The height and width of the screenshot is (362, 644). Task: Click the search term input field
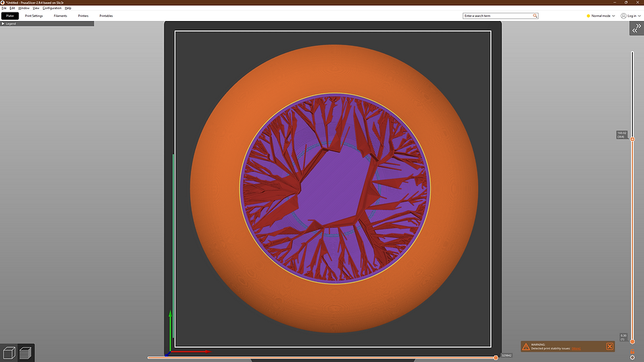click(x=498, y=16)
